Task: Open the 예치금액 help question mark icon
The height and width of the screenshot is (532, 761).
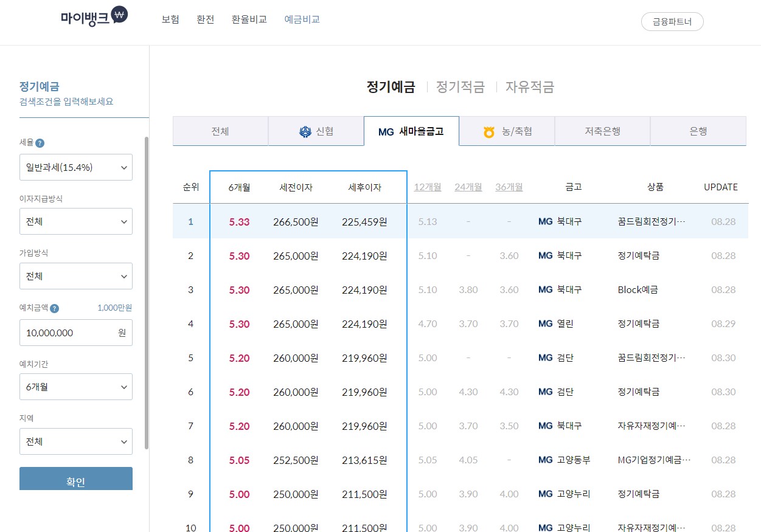Action: point(55,308)
